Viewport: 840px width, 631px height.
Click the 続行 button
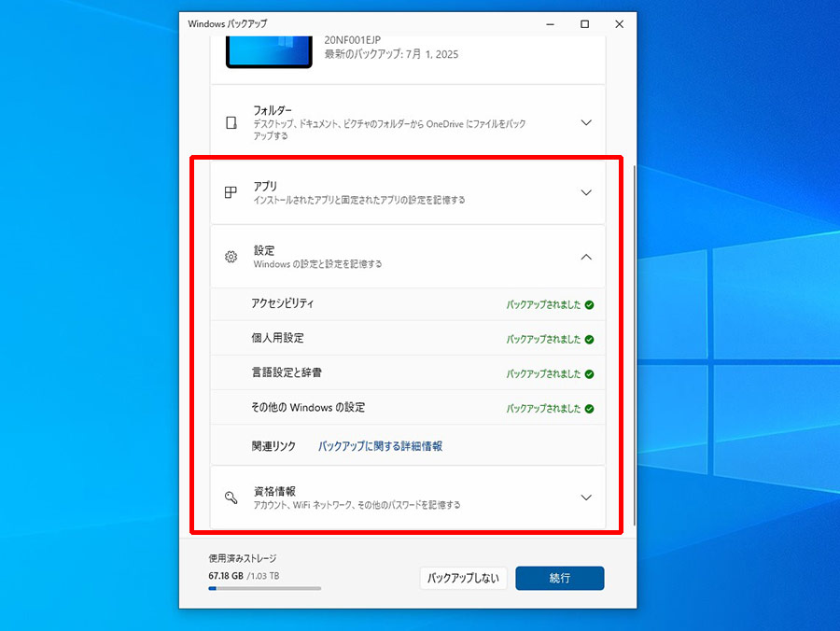[x=560, y=578]
